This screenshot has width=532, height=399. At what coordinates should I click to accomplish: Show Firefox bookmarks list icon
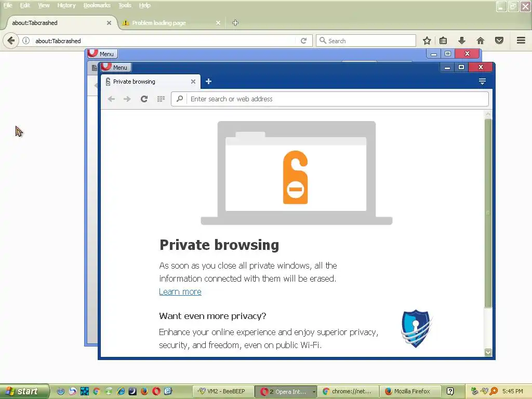coord(443,41)
